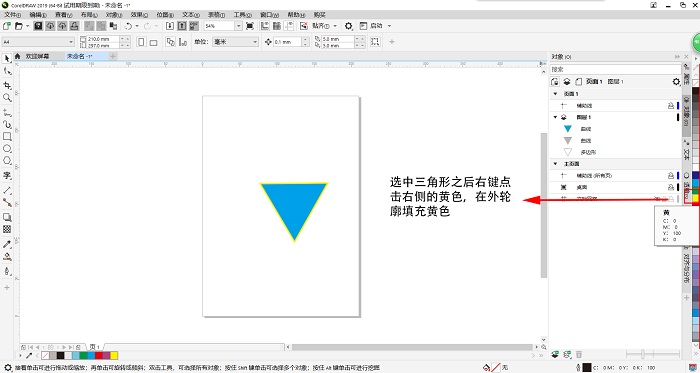Select the Transparency checkerboard tool

(x=7, y=229)
